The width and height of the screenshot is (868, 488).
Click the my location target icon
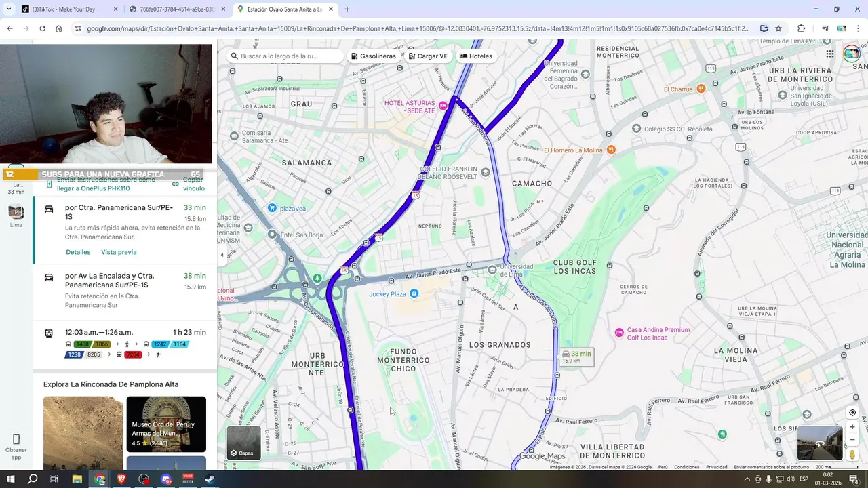point(852,413)
